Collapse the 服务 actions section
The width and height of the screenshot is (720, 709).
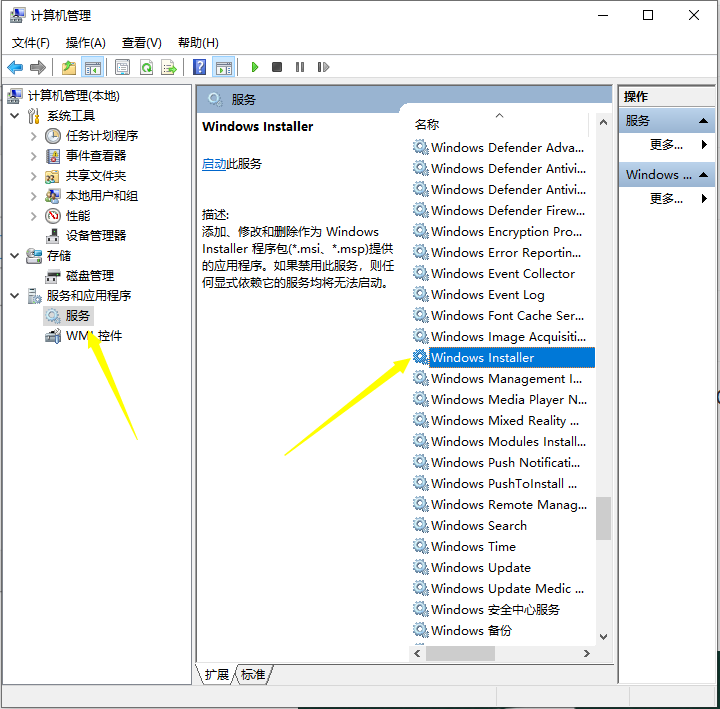(x=703, y=121)
